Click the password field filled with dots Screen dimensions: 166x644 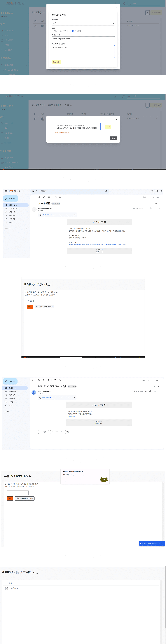pyautogui.click(x=18, y=493)
